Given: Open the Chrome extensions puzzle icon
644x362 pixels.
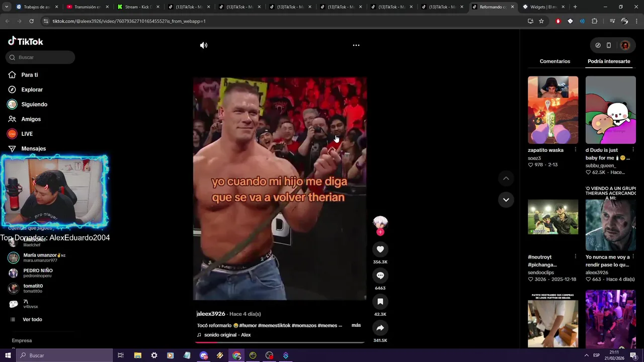Looking at the screenshot, I should click(x=595, y=21).
